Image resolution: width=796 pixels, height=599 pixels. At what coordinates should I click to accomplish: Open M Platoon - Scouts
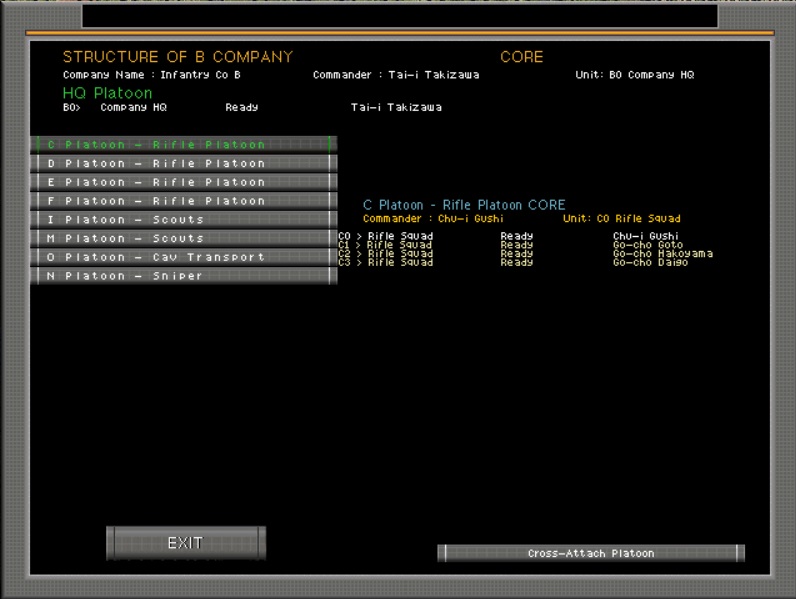pos(183,239)
